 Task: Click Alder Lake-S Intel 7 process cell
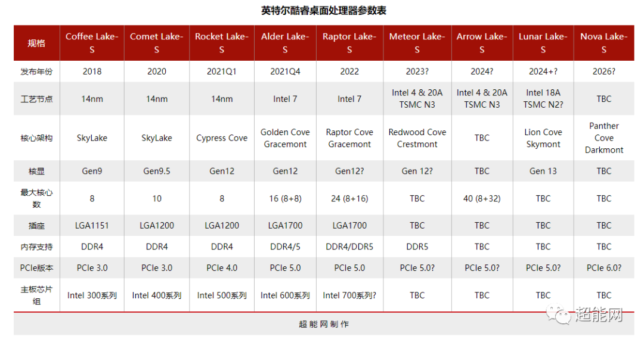285,99
